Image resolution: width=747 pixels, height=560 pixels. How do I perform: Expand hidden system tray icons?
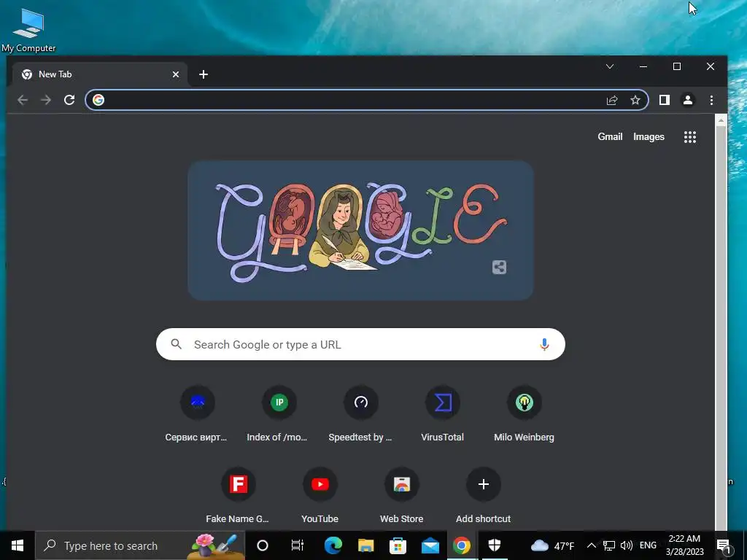pyautogui.click(x=591, y=545)
